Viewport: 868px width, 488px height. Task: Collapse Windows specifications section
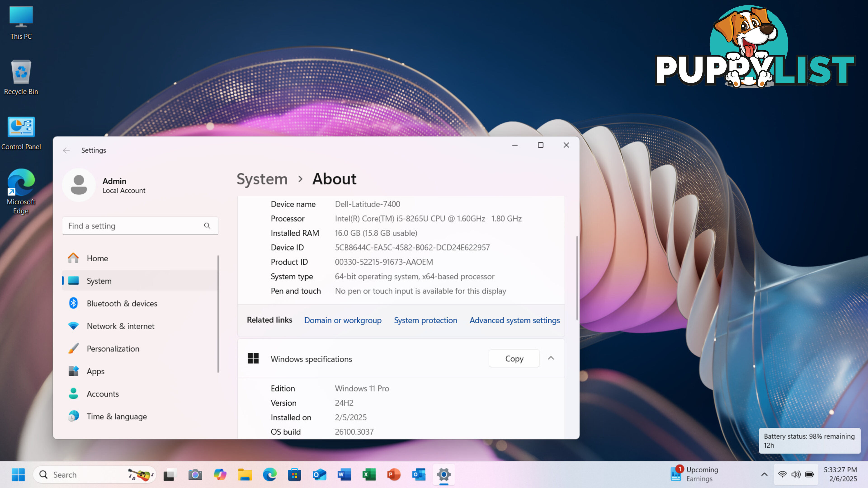[551, 358]
